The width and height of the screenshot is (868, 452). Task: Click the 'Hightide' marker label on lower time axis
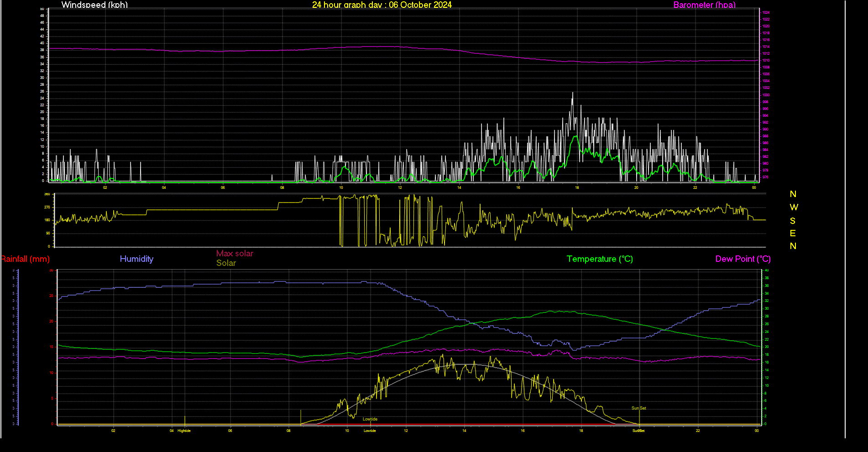[x=184, y=431]
